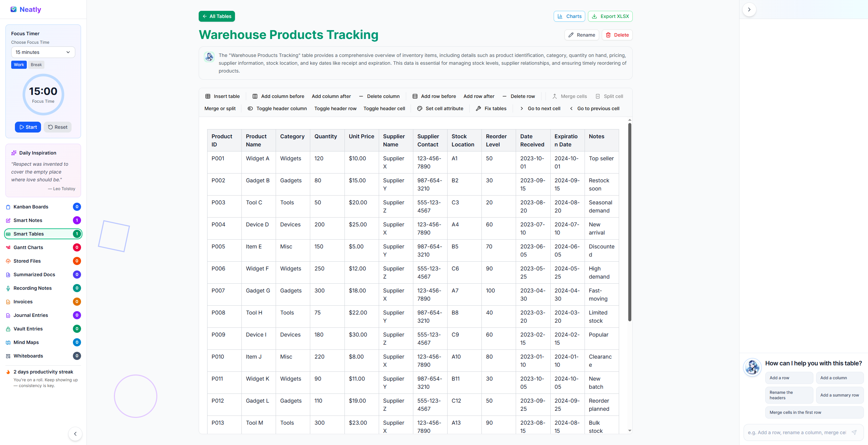Image resolution: width=868 pixels, height=445 pixels.
Task: Open Kanban Boards in the sidebar
Action: pyautogui.click(x=31, y=207)
